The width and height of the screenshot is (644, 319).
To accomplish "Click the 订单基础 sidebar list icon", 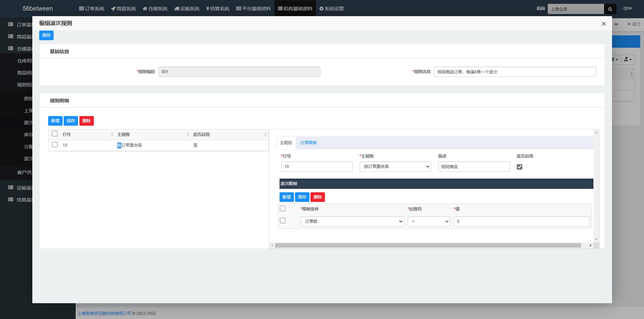I will pos(11,24).
